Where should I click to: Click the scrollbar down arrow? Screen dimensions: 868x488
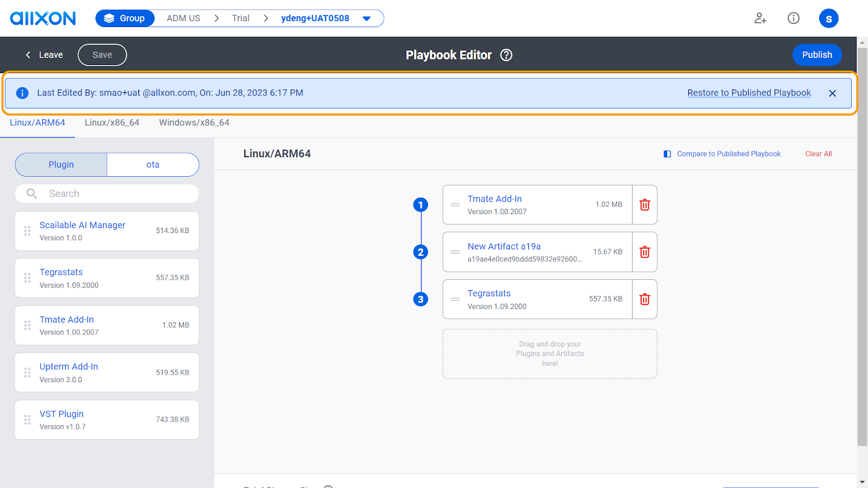pos(862,481)
